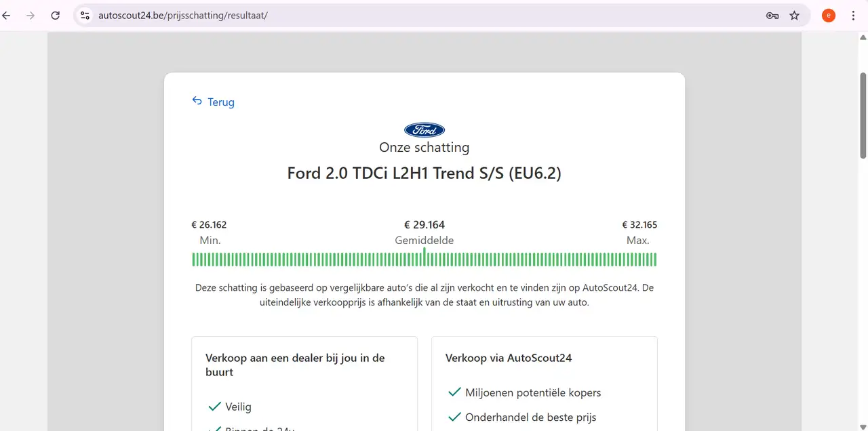The width and height of the screenshot is (868, 431).
Task: Click checkmark beside Miljoenen potentiële kopers
Action: [454, 392]
